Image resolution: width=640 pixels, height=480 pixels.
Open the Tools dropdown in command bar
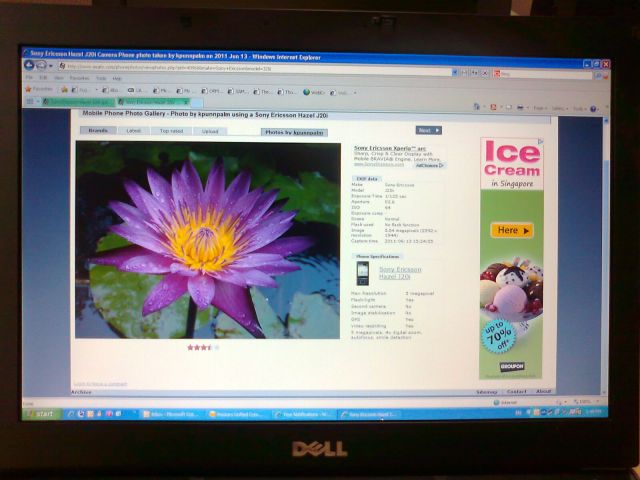pos(578,109)
